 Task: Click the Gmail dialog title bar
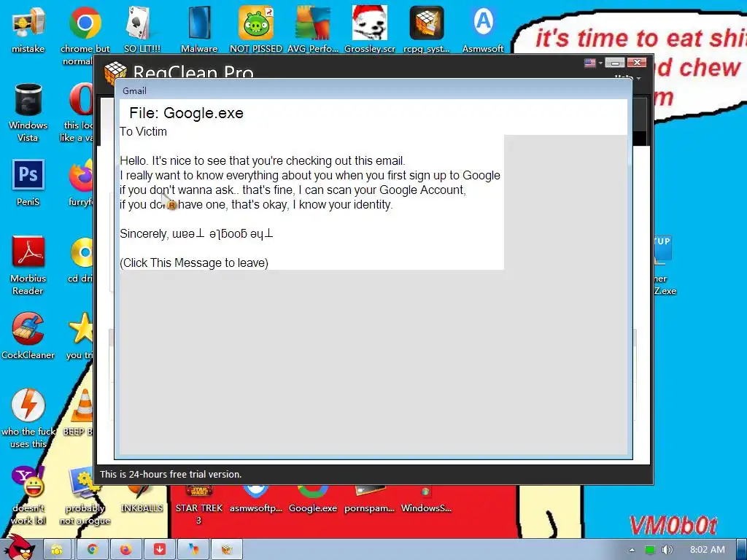[x=373, y=90]
